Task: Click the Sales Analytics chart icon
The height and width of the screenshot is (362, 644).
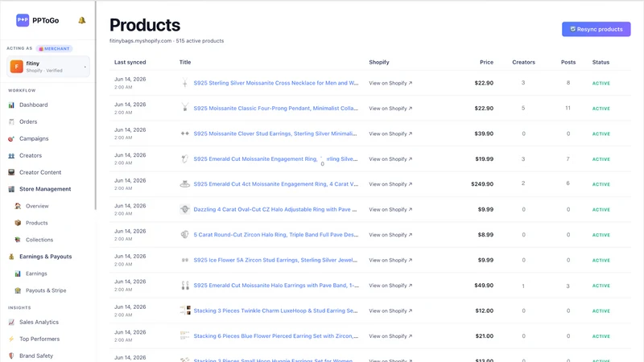Action: (x=11, y=323)
